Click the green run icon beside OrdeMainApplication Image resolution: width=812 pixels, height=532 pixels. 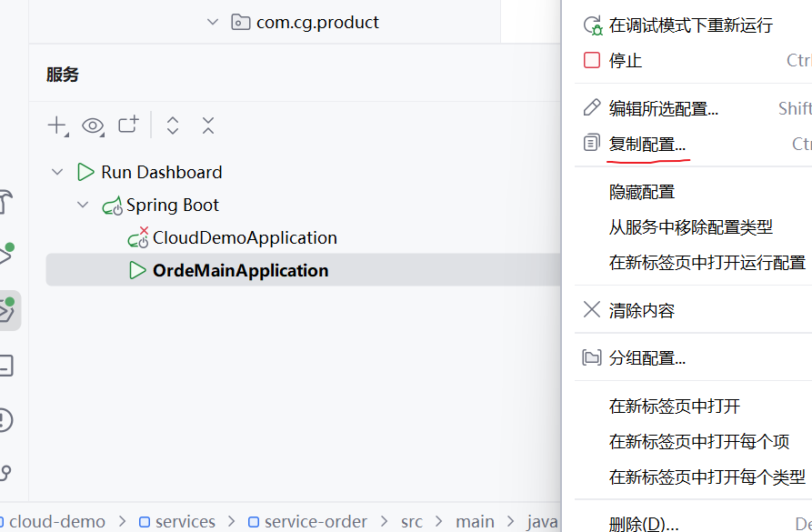click(x=137, y=270)
